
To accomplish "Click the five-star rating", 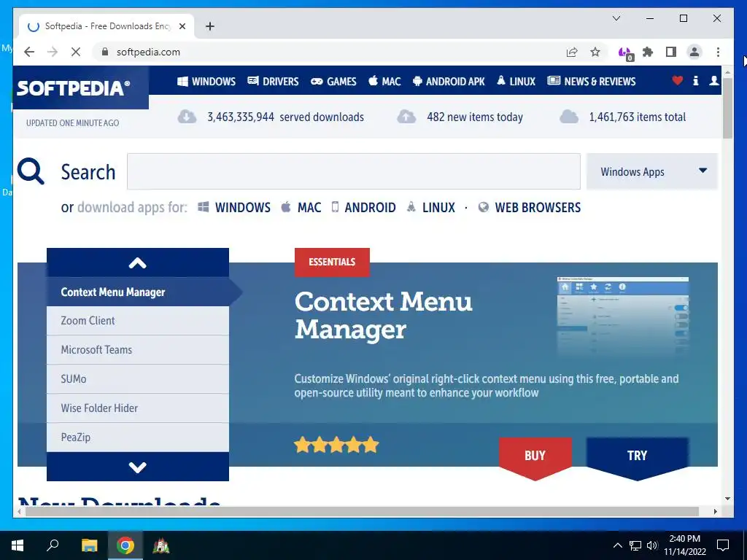I will point(336,445).
